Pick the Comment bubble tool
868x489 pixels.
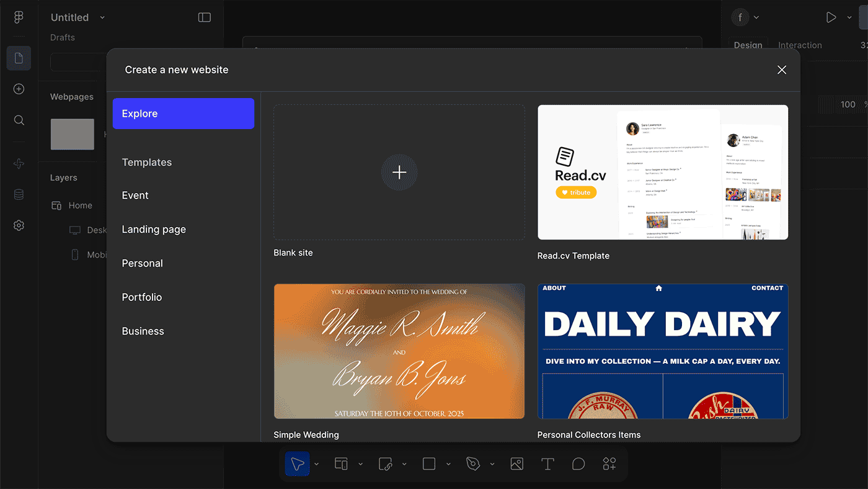point(578,464)
